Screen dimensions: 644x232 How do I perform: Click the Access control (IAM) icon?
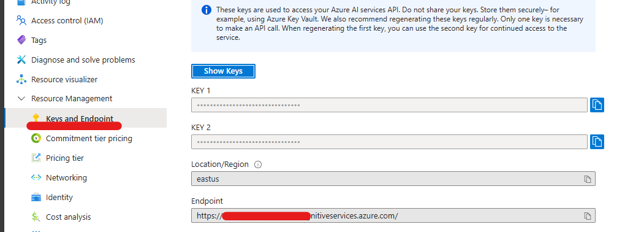pos(21,20)
